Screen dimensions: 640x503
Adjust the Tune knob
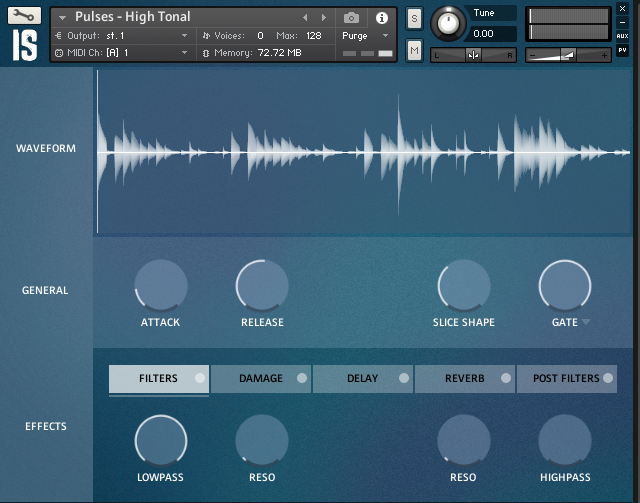(448, 23)
